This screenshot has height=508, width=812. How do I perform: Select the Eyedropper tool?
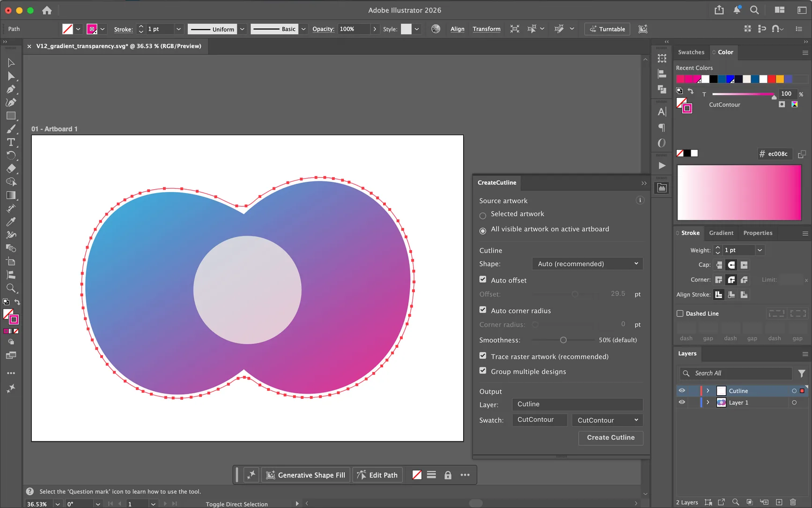(11, 221)
